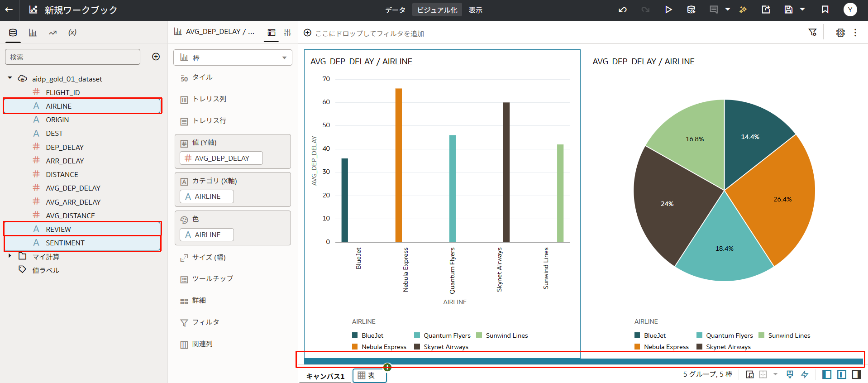Screen dimensions: 868x383
Task: Select the DEP_DELAY column
Action: tap(64, 147)
